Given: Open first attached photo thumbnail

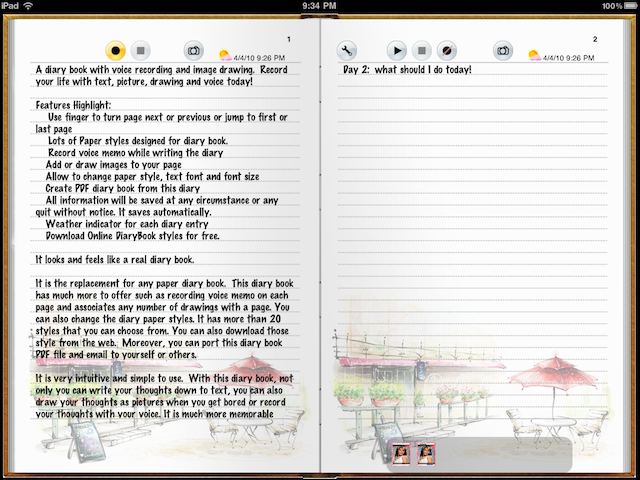Looking at the screenshot, I should click(401, 453).
